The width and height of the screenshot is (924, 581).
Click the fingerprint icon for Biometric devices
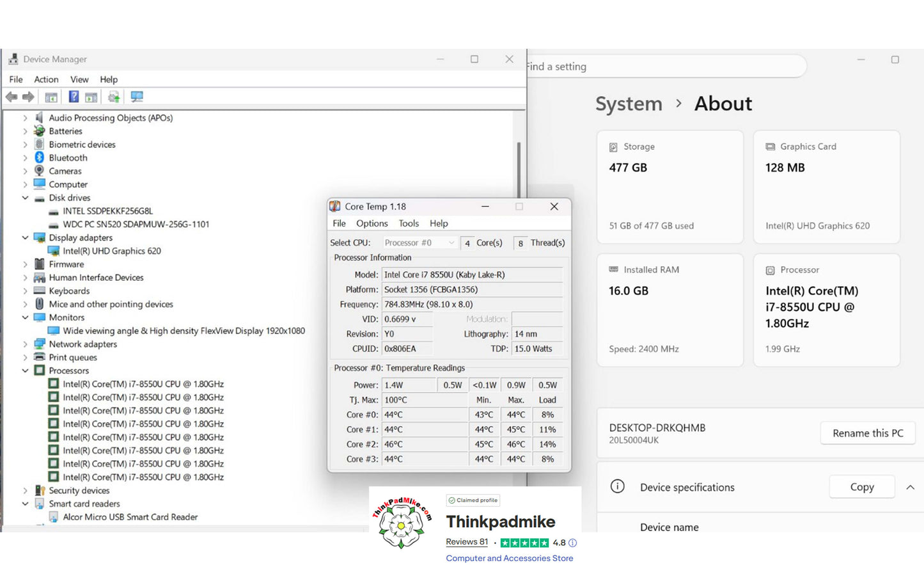pos(40,145)
